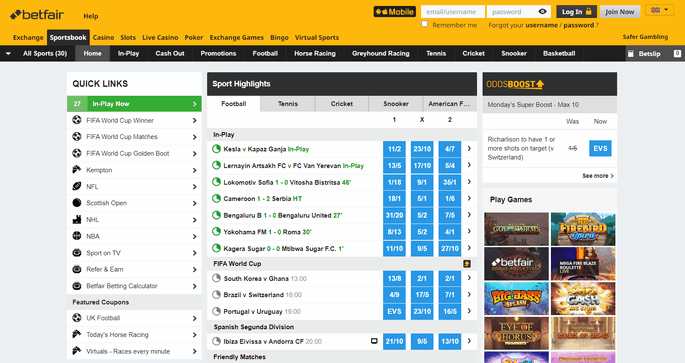Open the Casino product tab
This screenshot has width=685, height=363.
104,38
